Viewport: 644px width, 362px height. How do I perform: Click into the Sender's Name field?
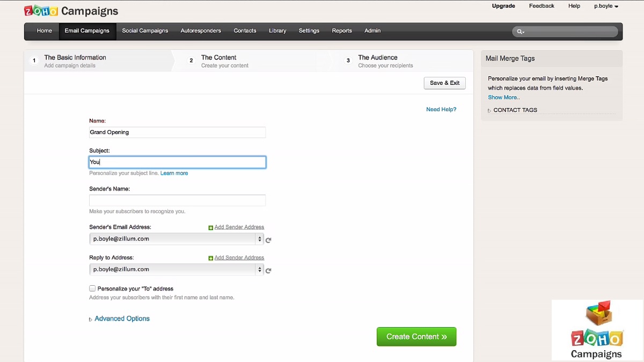pyautogui.click(x=177, y=200)
